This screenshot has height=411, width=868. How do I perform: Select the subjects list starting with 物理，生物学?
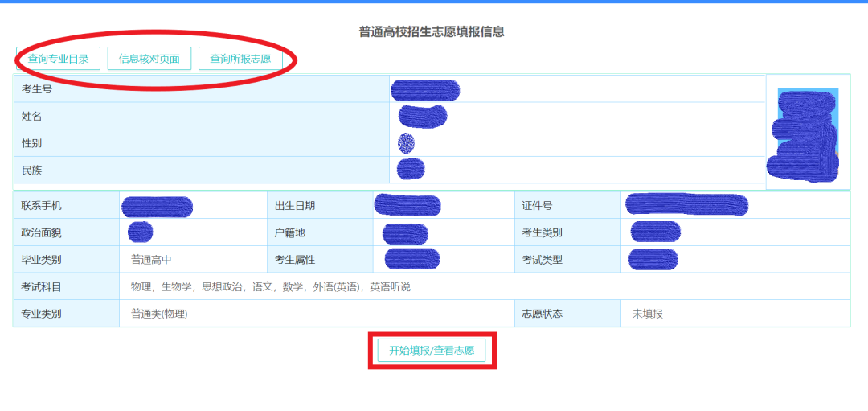[271, 287]
